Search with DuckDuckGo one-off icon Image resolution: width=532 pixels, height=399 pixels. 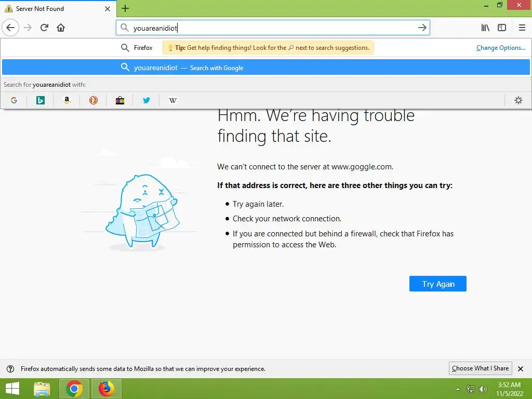[94, 100]
